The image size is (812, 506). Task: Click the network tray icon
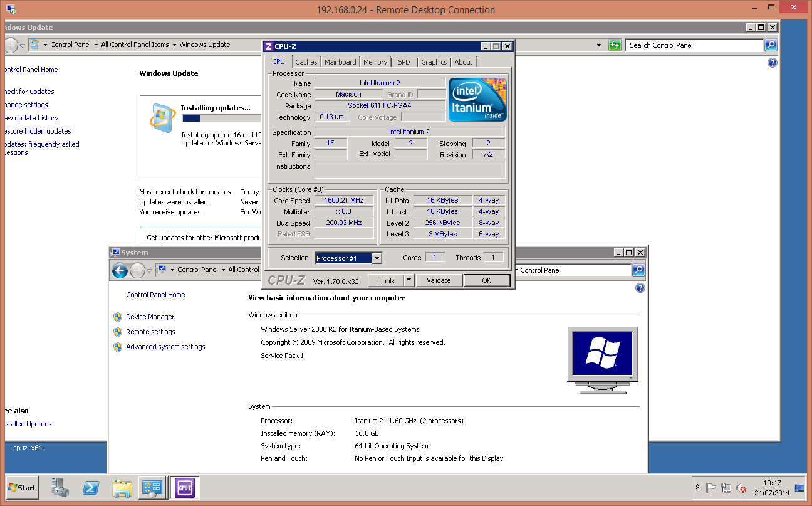point(726,488)
